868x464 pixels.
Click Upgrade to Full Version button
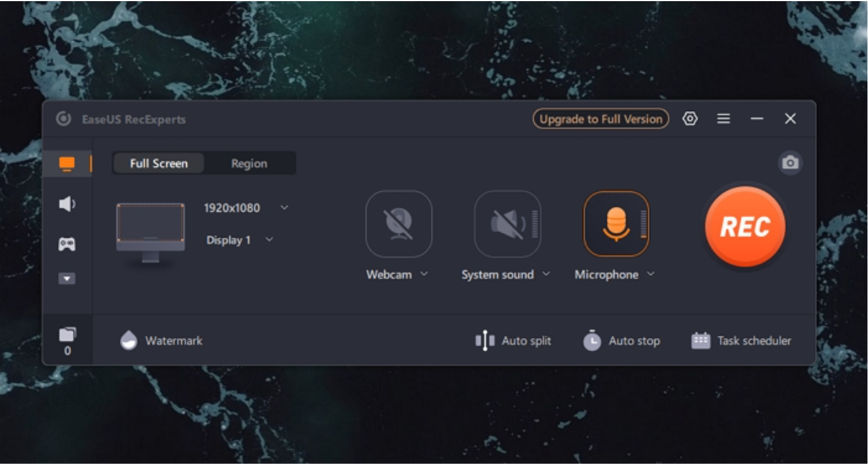(x=601, y=119)
